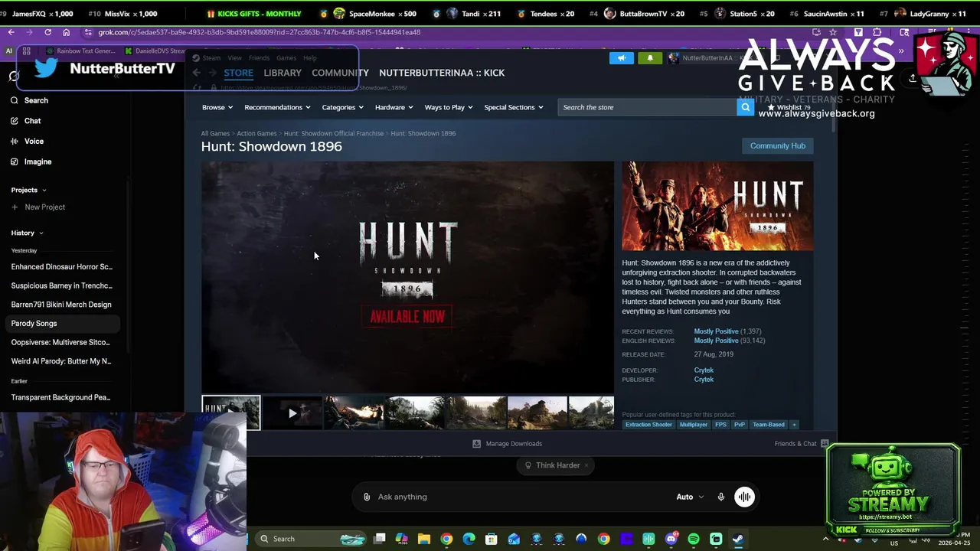
Task: Open File Explorer from the taskbar
Action: pyautogui.click(x=424, y=539)
